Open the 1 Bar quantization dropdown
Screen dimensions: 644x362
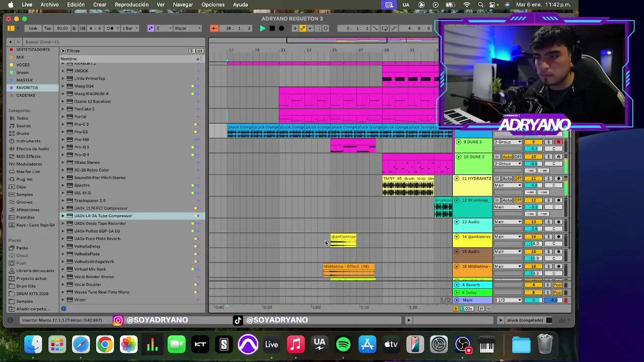point(130,28)
